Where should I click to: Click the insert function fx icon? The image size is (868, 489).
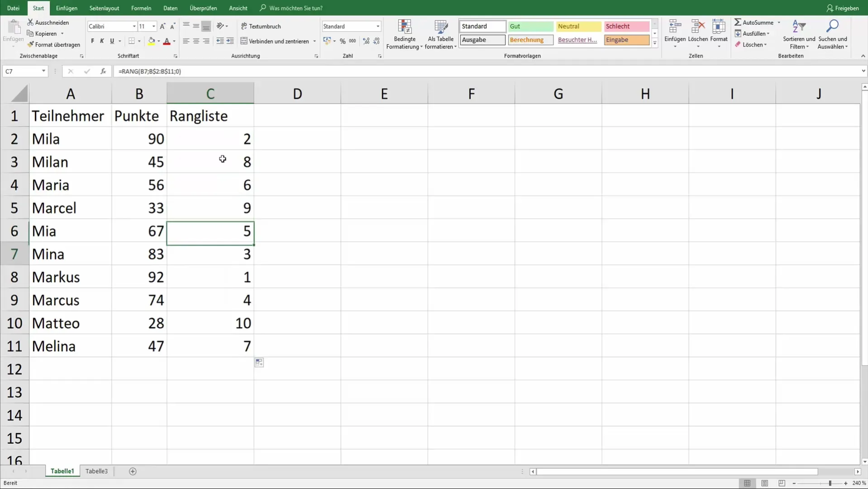click(x=103, y=71)
